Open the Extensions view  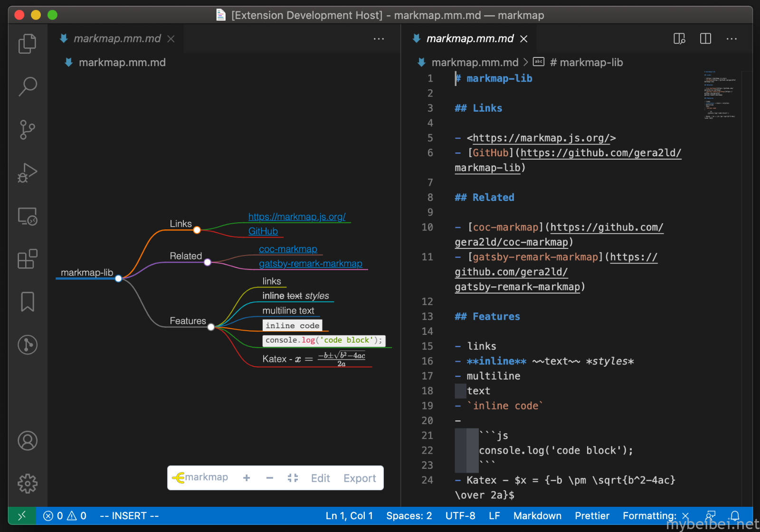[28, 259]
